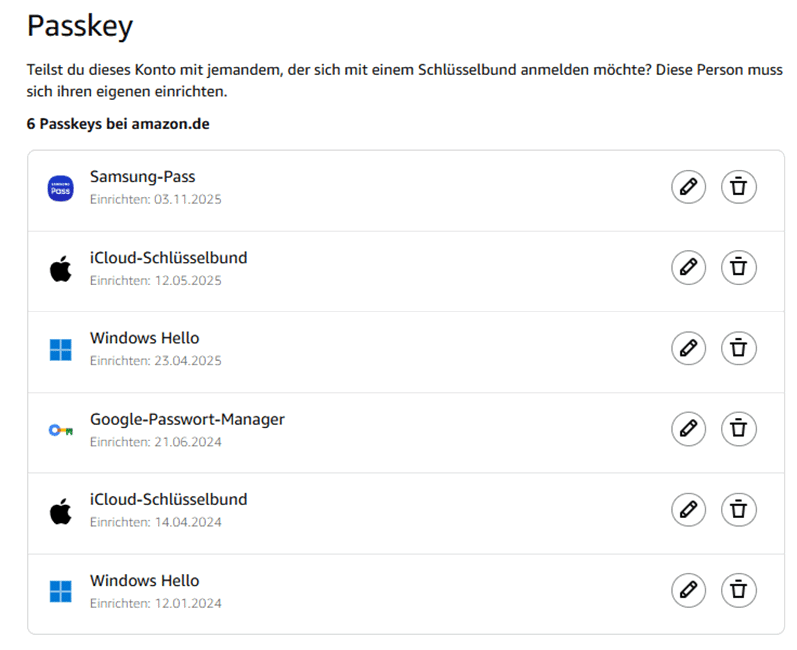Click the Google key logo icon
This screenshot has height=650, width=797.
click(60, 430)
